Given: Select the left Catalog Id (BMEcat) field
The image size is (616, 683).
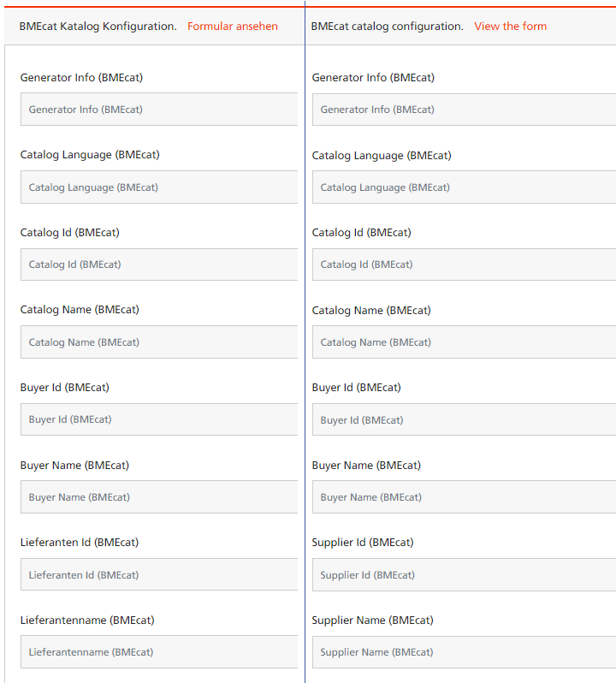Looking at the screenshot, I should click(x=159, y=264).
